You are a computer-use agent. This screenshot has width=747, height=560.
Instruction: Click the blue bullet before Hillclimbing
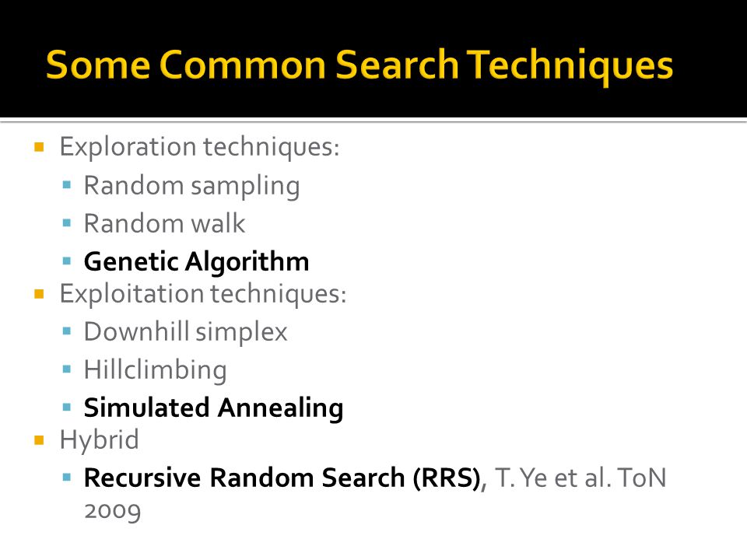click(67, 369)
